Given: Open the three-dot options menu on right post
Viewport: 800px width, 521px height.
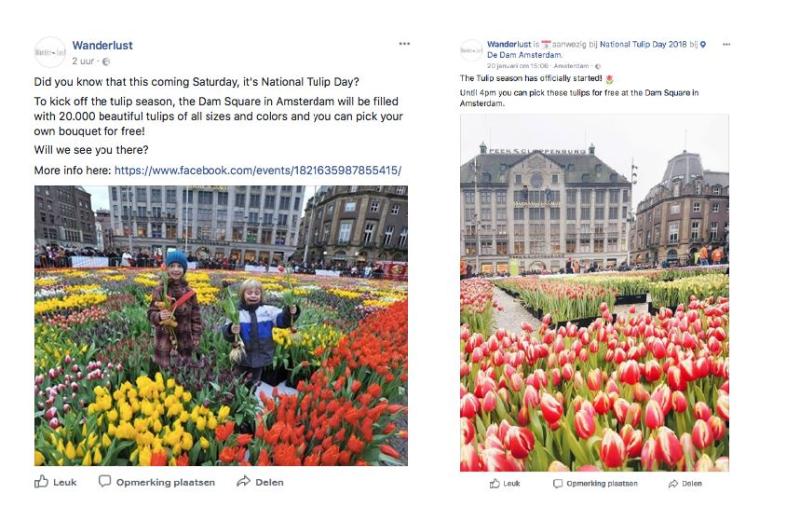Looking at the screenshot, I should pyautogui.click(x=726, y=44).
